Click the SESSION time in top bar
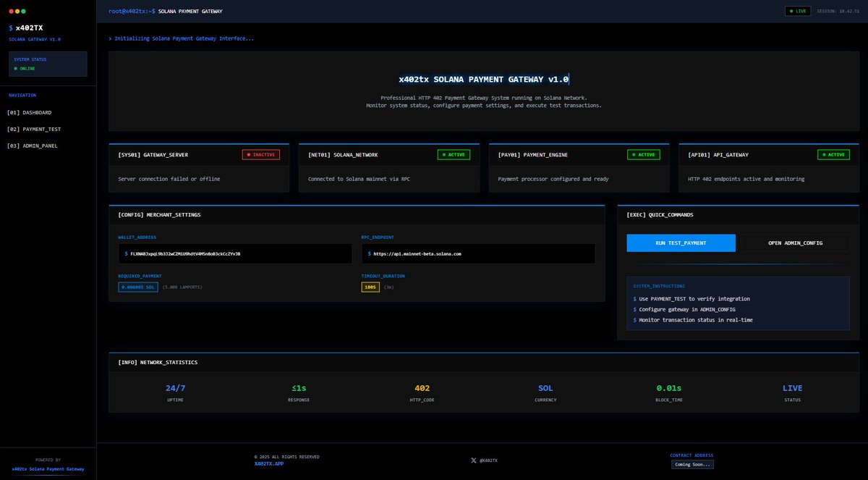 [x=838, y=12]
